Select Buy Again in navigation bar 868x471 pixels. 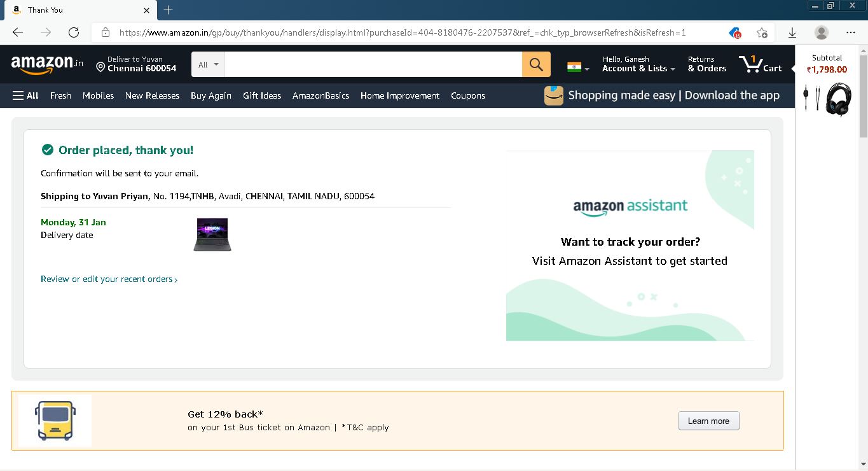click(211, 95)
